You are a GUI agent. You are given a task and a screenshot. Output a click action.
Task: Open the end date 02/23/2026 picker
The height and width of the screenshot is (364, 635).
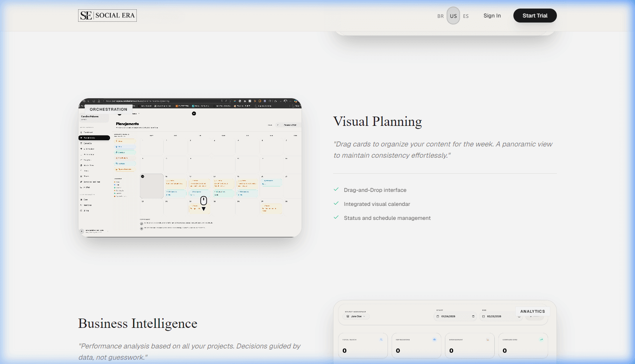coord(501,316)
